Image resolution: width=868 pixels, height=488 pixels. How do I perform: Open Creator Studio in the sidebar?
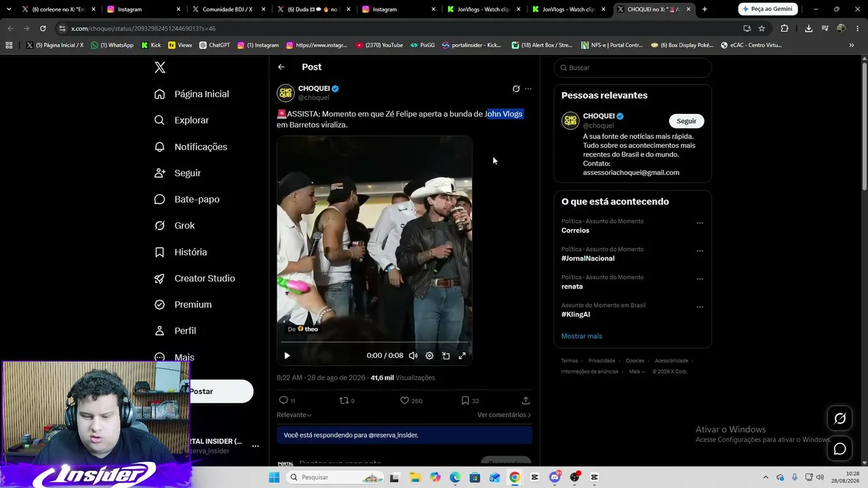click(195, 279)
